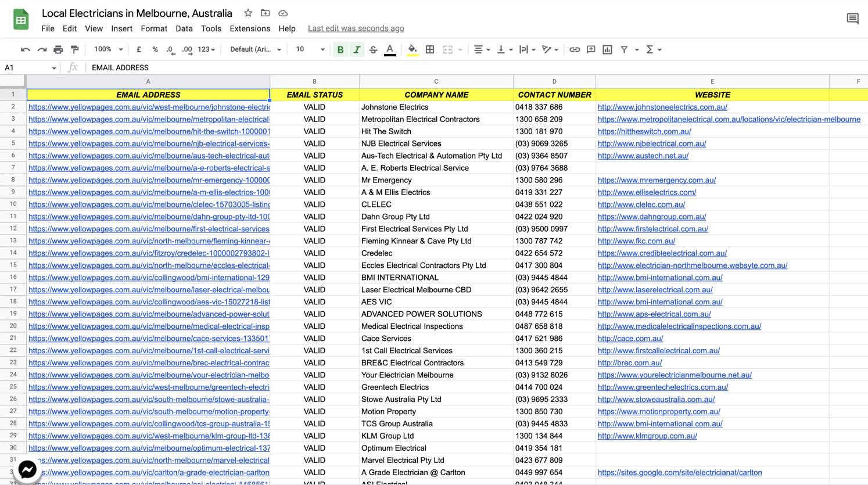Viewport: 868px width, 485px height.
Task: Open the Functions sigma dropdown
Action: (654, 50)
